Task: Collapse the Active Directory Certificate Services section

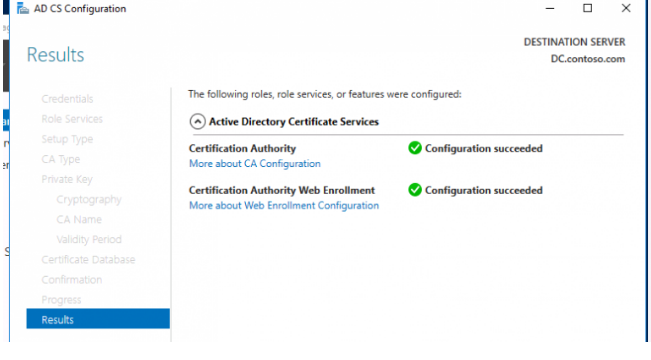Action: tap(198, 122)
